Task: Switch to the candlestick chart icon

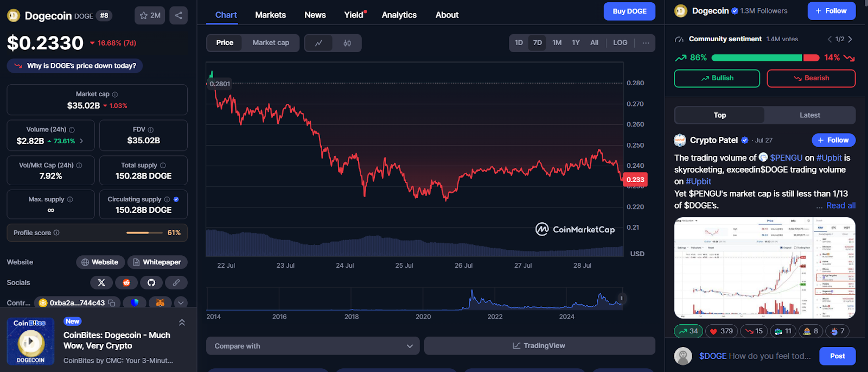Action: tap(347, 43)
